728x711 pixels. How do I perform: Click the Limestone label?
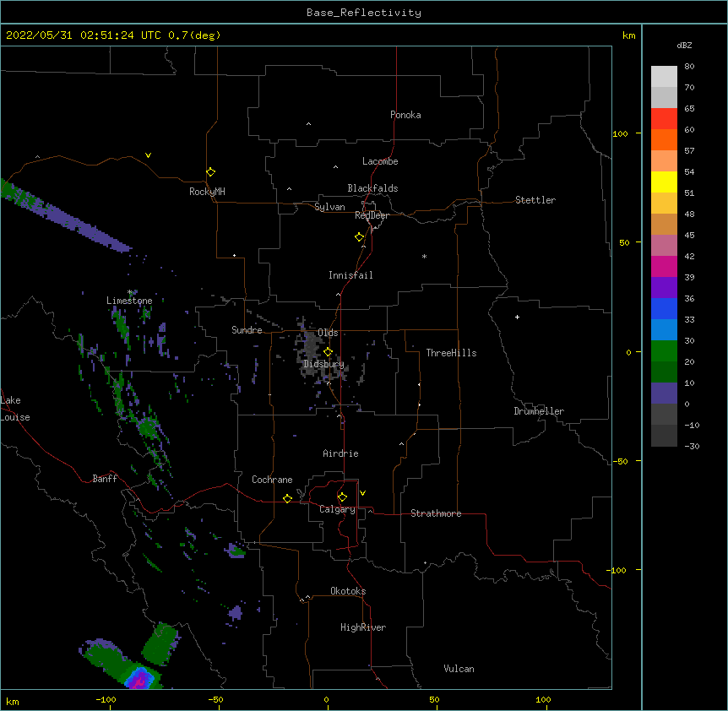[x=129, y=301]
